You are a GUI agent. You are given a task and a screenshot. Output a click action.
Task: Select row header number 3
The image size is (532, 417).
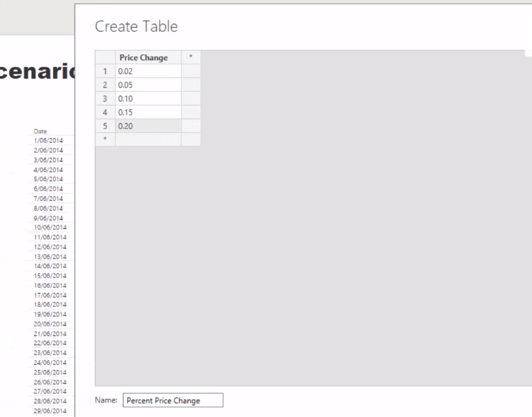tap(105, 99)
